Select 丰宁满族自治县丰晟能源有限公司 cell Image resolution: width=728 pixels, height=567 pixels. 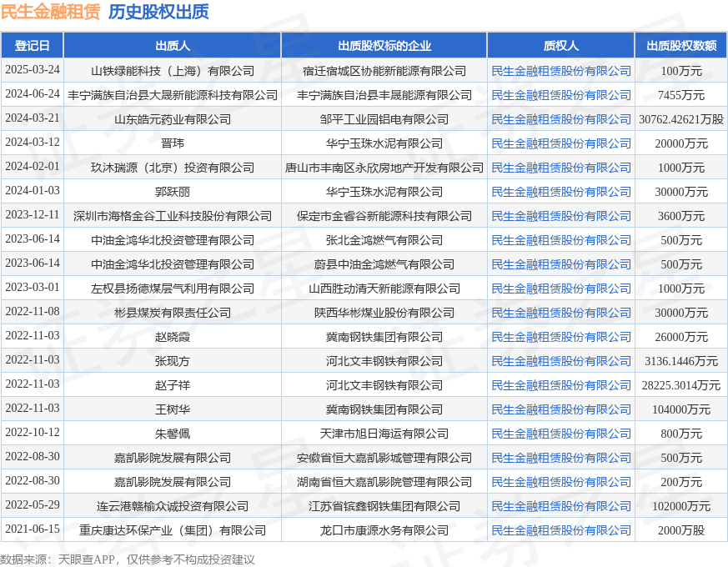[384, 95]
